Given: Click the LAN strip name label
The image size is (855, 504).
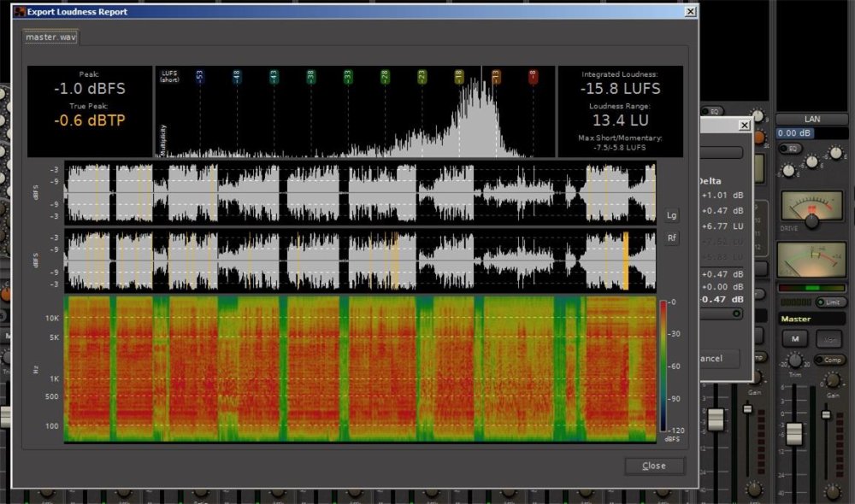Looking at the screenshot, I should click(811, 120).
